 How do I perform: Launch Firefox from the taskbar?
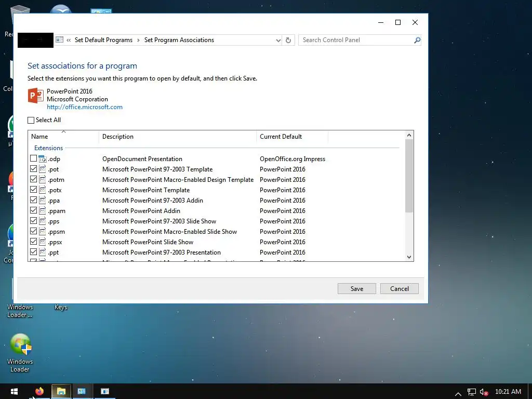pyautogui.click(x=39, y=391)
